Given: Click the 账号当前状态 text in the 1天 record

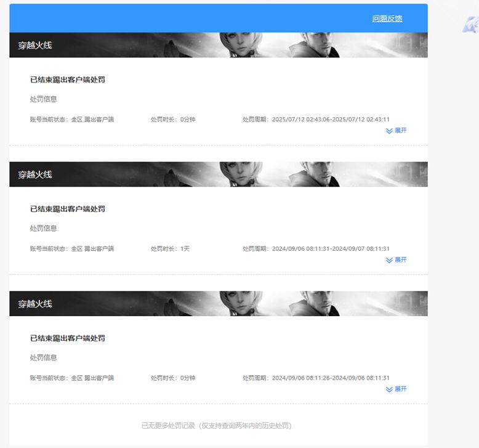Looking at the screenshot, I should click(72, 248).
